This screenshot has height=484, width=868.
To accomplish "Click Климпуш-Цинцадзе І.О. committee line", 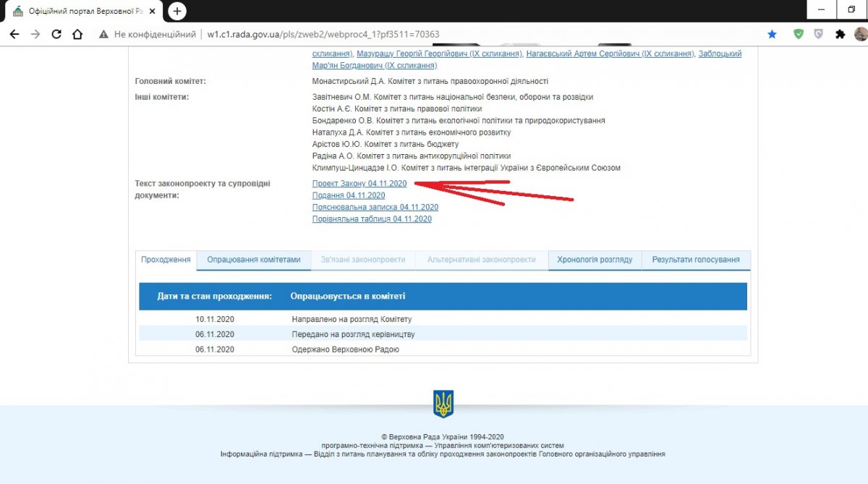I will coord(467,168).
